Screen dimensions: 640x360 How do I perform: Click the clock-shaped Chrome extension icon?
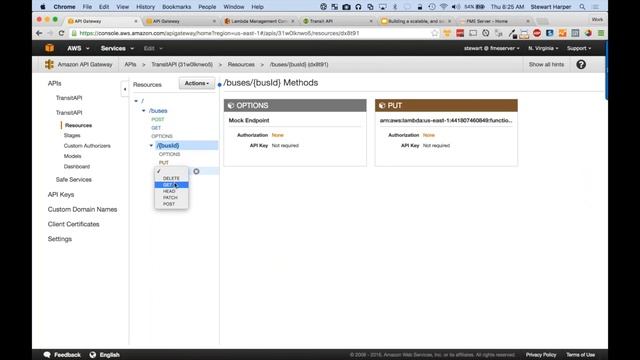[x=485, y=33]
